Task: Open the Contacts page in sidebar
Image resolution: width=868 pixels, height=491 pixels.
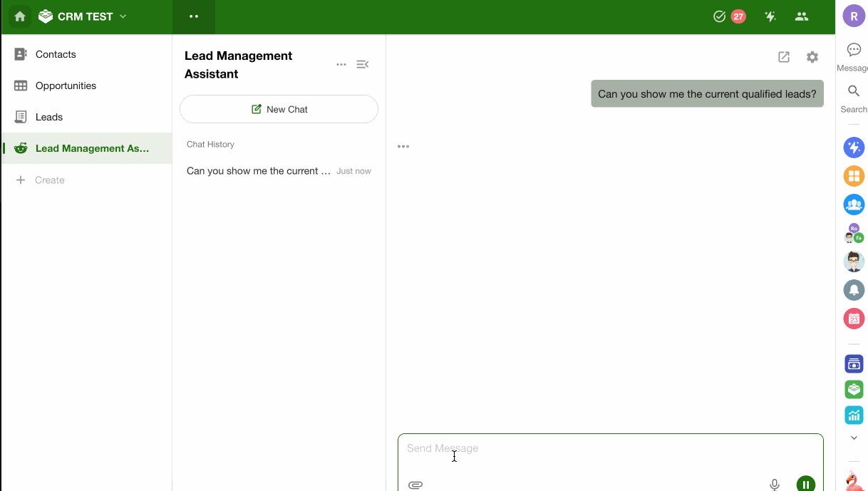Action: coord(56,54)
